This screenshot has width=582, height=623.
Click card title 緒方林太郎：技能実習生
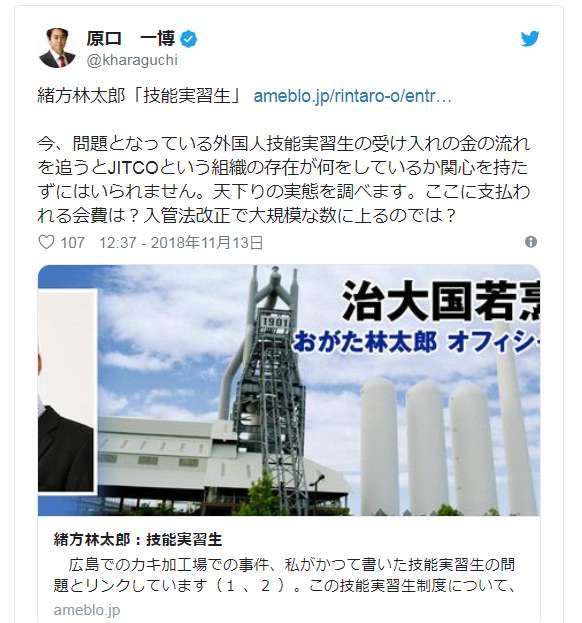point(138,540)
